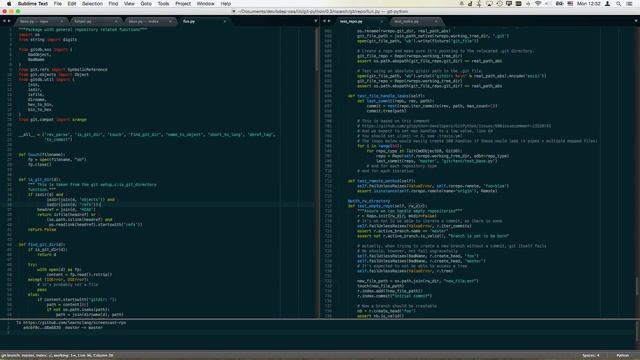Open the Apple menu
This screenshot has height=360, width=640.
pos(9,4)
